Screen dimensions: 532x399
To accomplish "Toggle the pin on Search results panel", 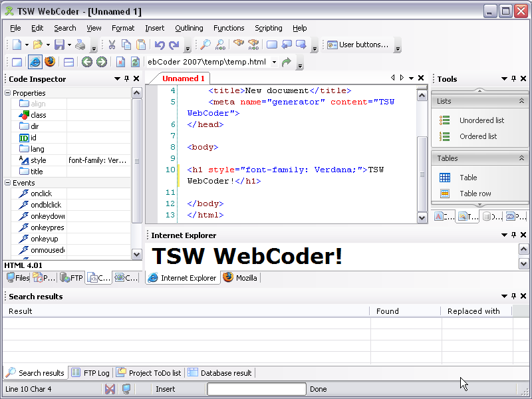I will pyautogui.click(x=513, y=296).
